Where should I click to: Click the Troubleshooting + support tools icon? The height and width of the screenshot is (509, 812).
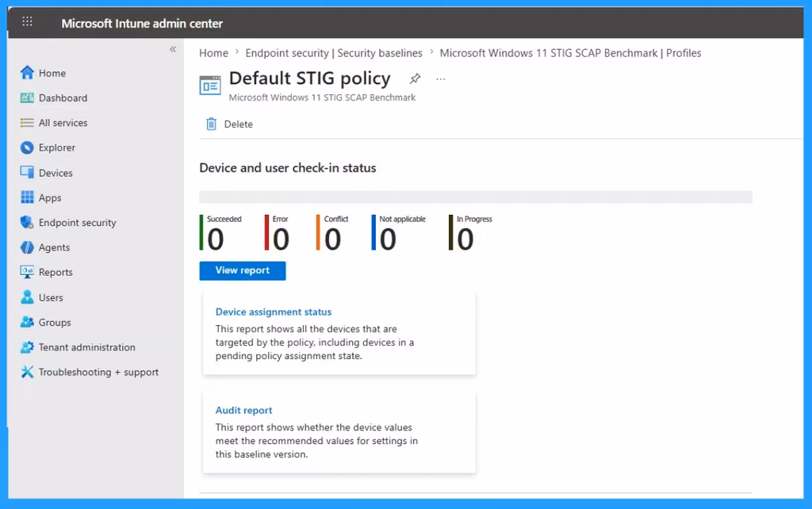(27, 372)
